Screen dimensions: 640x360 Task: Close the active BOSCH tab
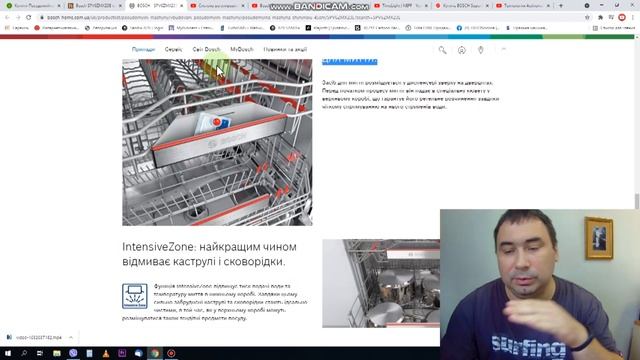182,6
